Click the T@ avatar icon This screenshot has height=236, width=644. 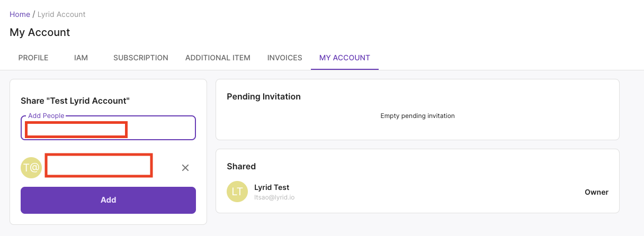coord(31,168)
